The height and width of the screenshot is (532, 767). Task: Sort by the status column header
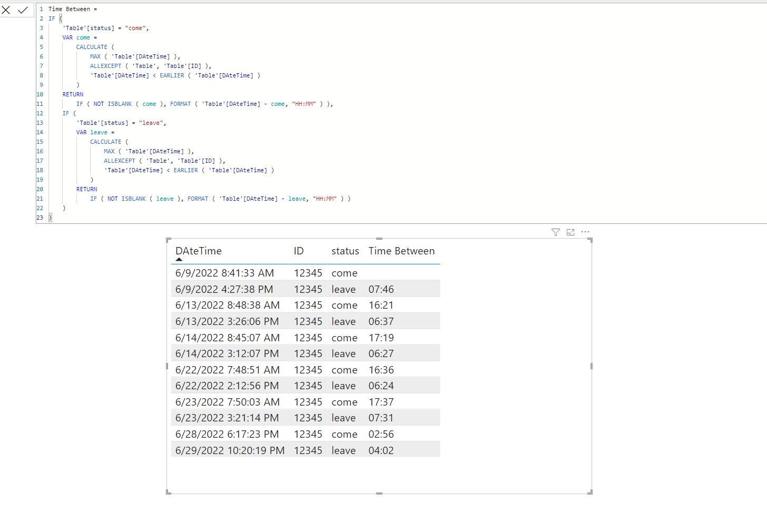[345, 251]
